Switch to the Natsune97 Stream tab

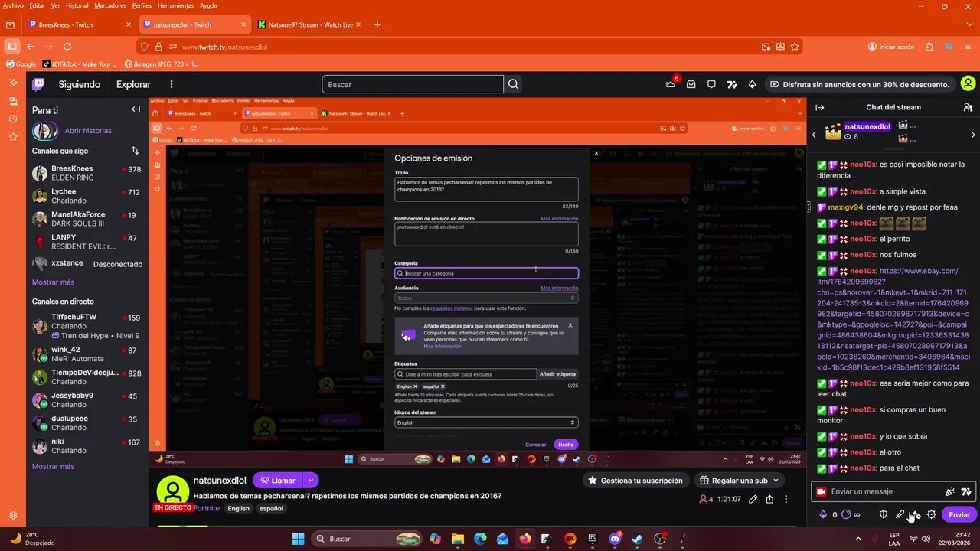pos(309,24)
